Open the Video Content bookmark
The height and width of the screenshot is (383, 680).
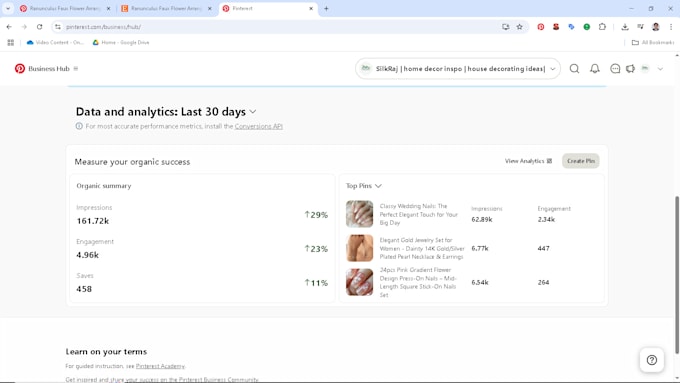pyautogui.click(x=55, y=43)
